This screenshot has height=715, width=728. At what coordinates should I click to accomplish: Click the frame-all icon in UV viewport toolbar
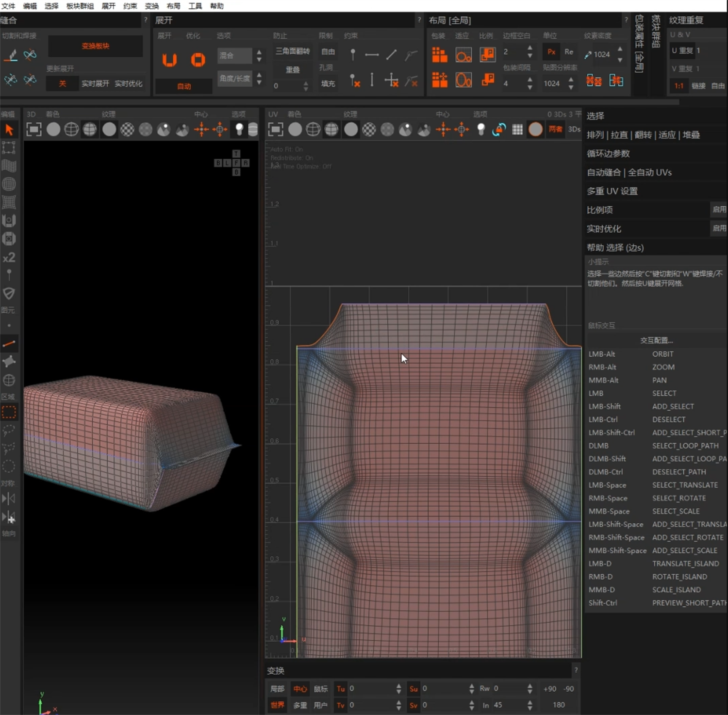[x=276, y=129]
